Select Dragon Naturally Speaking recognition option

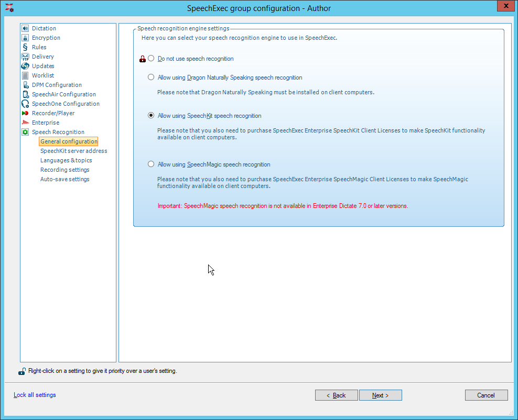(151, 77)
